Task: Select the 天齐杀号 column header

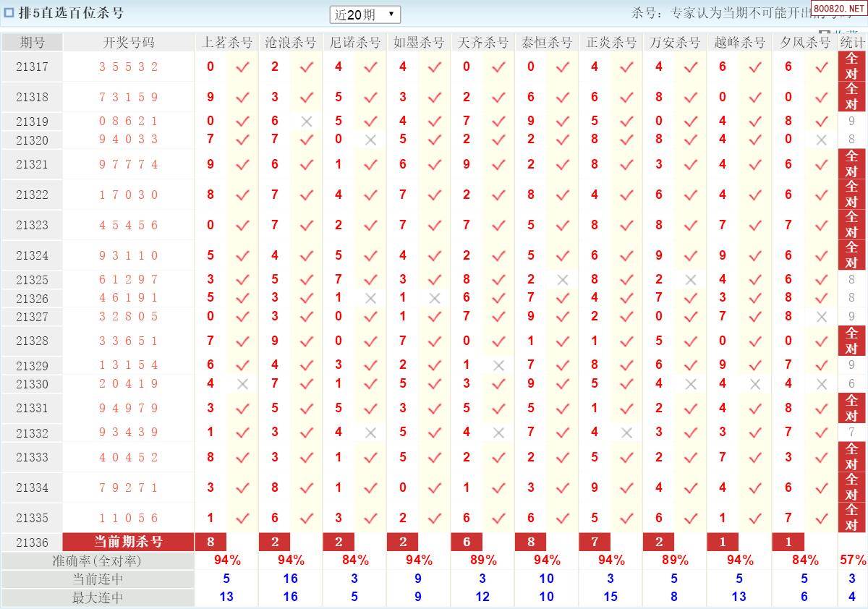Action: click(x=482, y=43)
